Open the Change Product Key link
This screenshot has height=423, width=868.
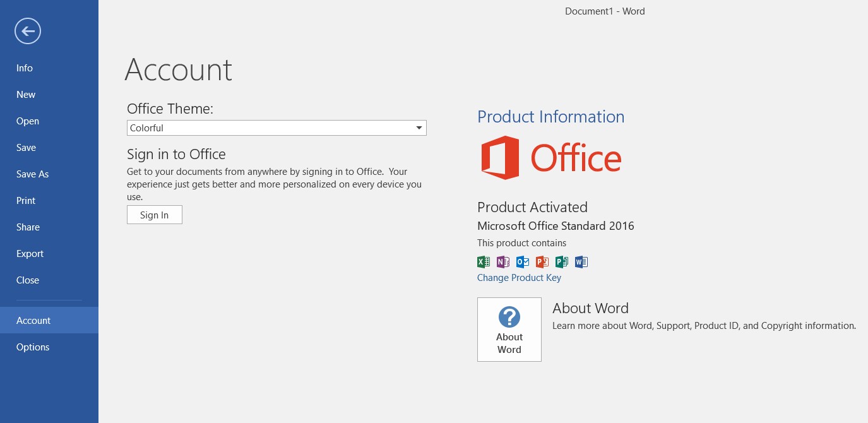[519, 278]
